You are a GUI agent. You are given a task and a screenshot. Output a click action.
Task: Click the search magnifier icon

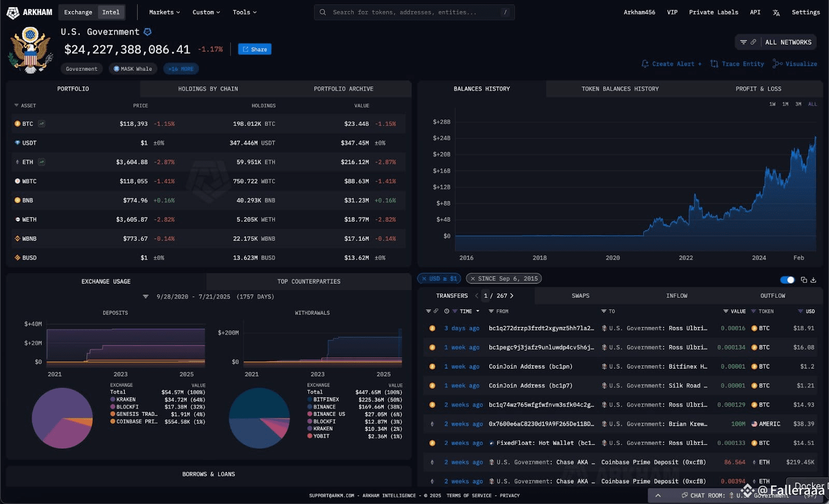coord(323,12)
